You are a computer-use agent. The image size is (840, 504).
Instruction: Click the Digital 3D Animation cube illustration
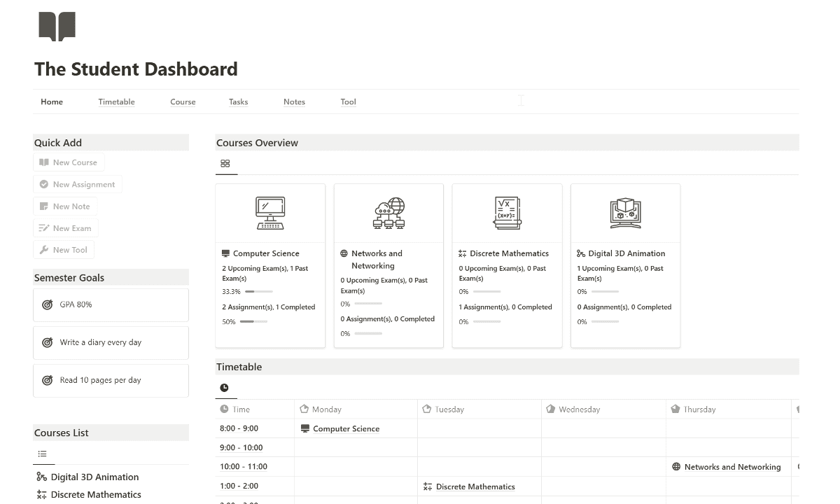[x=625, y=213]
